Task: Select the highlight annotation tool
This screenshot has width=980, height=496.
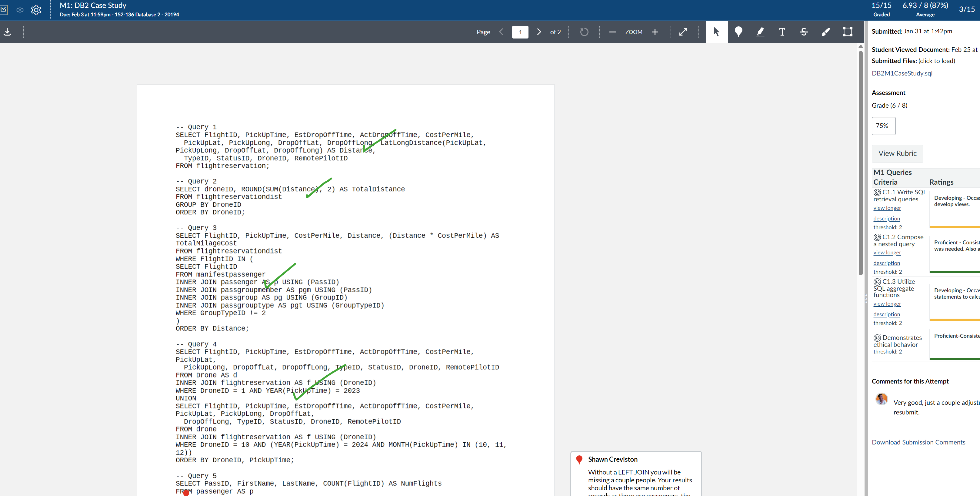Action: click(760, 32)
